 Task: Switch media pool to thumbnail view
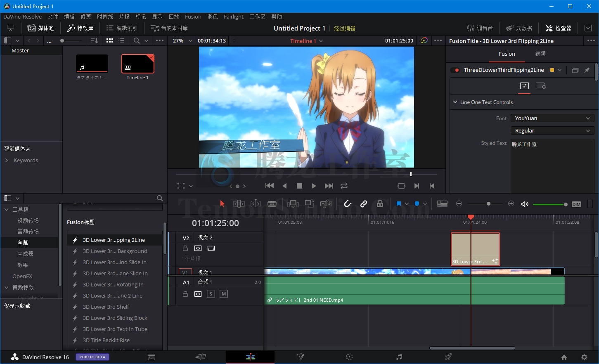(x=110, y=40)
